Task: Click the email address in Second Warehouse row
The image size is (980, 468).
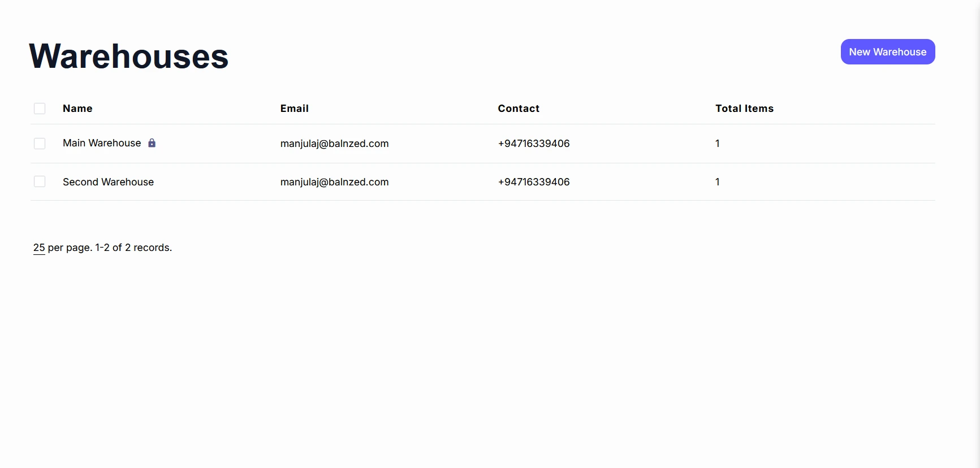Action: (334, 181)
